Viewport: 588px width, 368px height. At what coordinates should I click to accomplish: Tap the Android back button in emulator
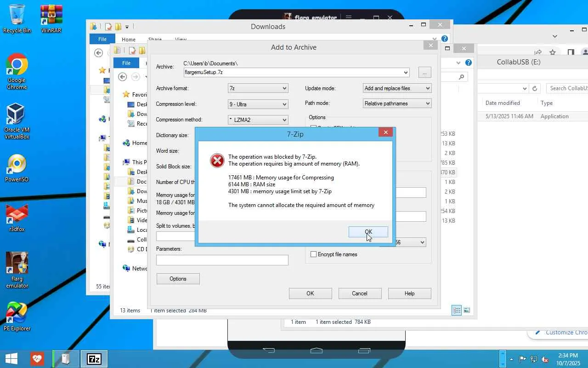(x=269, y=351)
